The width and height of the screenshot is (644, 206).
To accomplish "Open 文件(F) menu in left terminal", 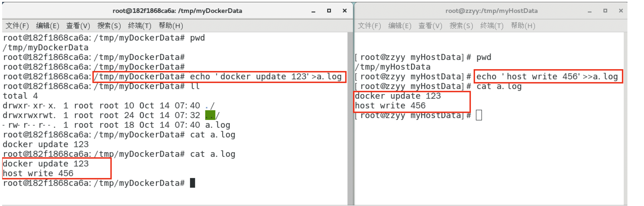I will 17,26.
